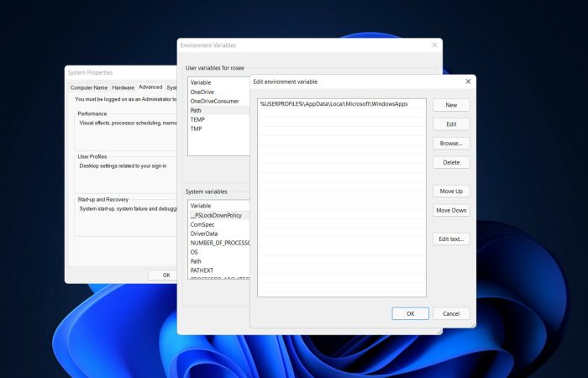The height and width of the screenshot is (378, 588).
Task: Select the %USERPROFILE%\AppData\Local\Microsoft\WindowsApps entry
Action: [x=342, y=104]
